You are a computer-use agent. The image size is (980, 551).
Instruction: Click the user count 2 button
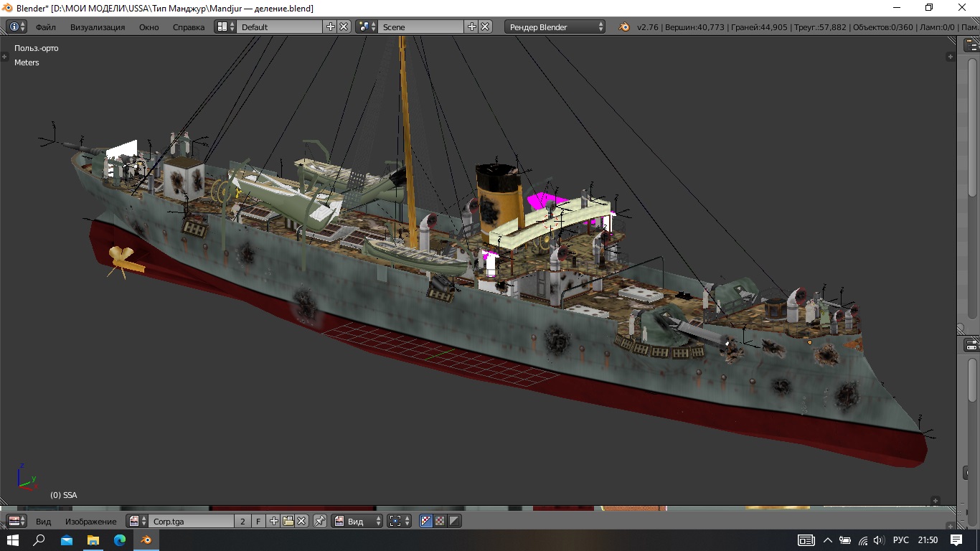243,522
